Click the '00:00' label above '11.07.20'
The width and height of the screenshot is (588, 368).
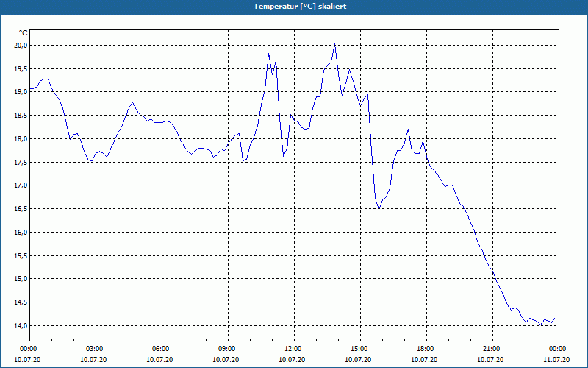click(x=559, y=349)
